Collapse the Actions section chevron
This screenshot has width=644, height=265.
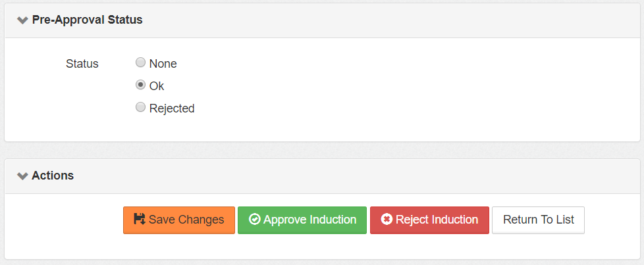coord(23,176)
